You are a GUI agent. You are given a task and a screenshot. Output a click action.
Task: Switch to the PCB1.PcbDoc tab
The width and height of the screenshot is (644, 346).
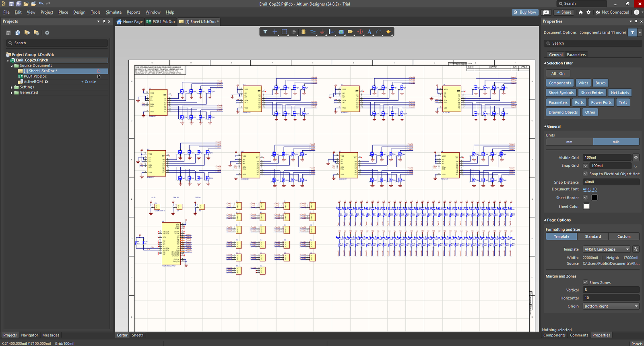click(x=161, y=22)
